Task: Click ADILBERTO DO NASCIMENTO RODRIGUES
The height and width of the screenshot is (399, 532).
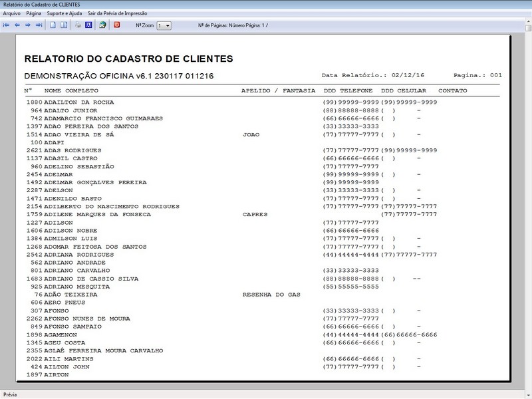Action: click(x=112, y=207)
